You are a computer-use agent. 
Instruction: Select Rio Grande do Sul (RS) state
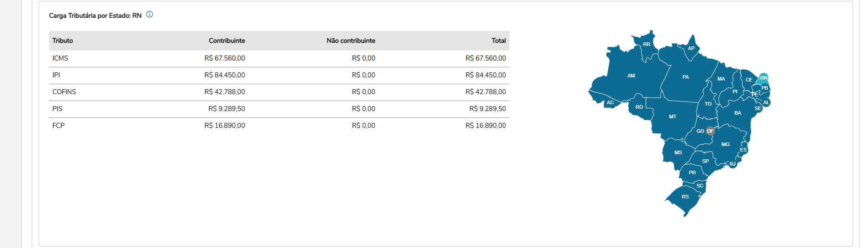click(685, 197)
